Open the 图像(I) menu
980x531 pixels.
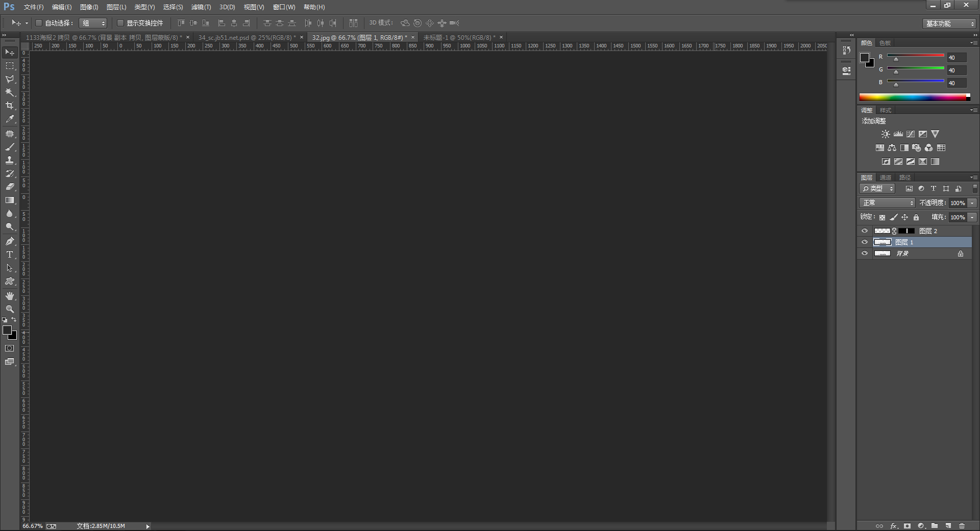click(x=89, y=7)
